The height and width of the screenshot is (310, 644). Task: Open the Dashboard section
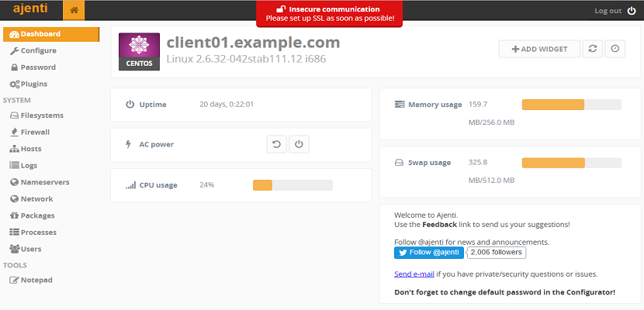(x=51, y=34)
